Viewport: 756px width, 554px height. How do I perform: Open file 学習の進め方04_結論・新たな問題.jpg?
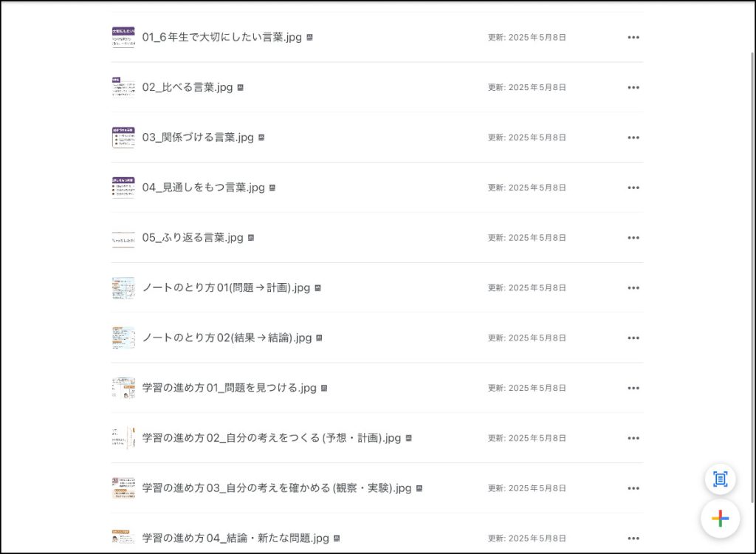click(x=236, y=538)
